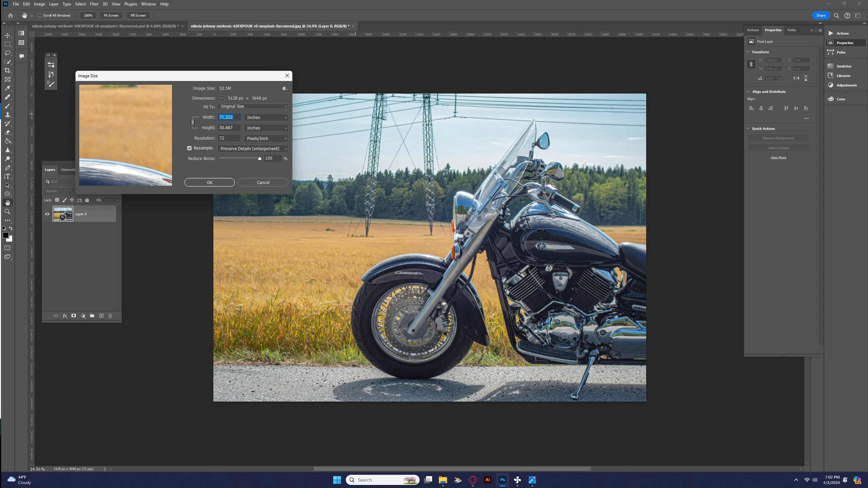
Task: Open Photoshop search magnifier icon
Action: click(x=836, y=16)
